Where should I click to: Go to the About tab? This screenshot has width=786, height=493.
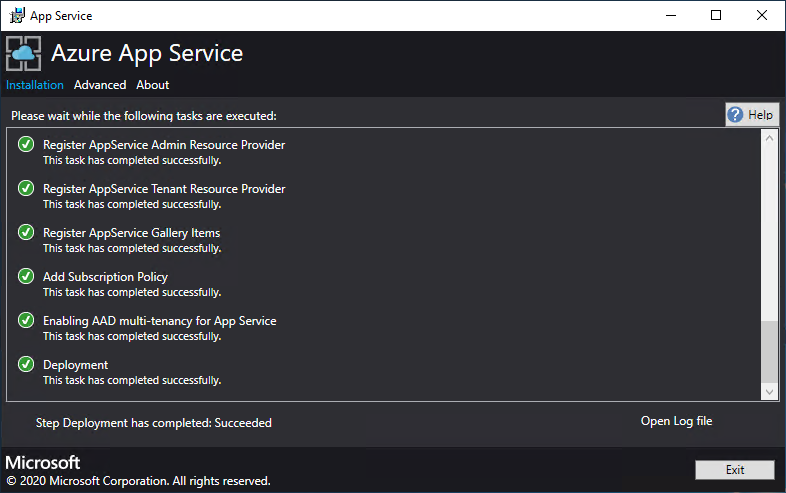click(x=153, y=85)
